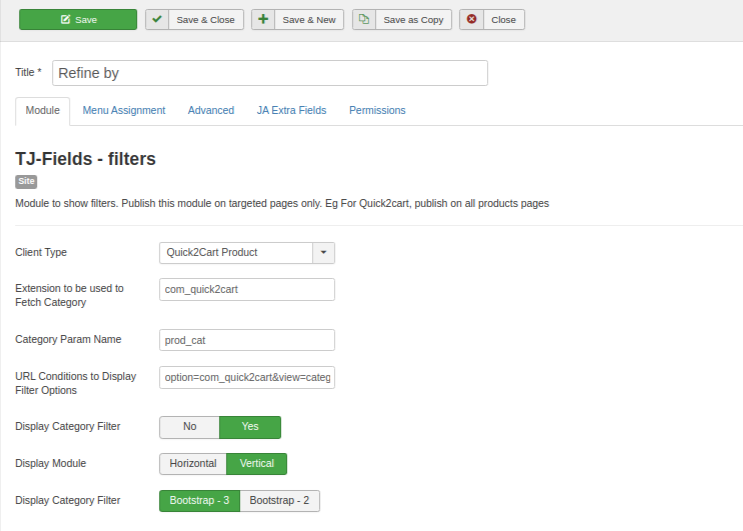Open the Menu Assignment tab
Viewport: 743px width, 531px height.
coord(124,110)
